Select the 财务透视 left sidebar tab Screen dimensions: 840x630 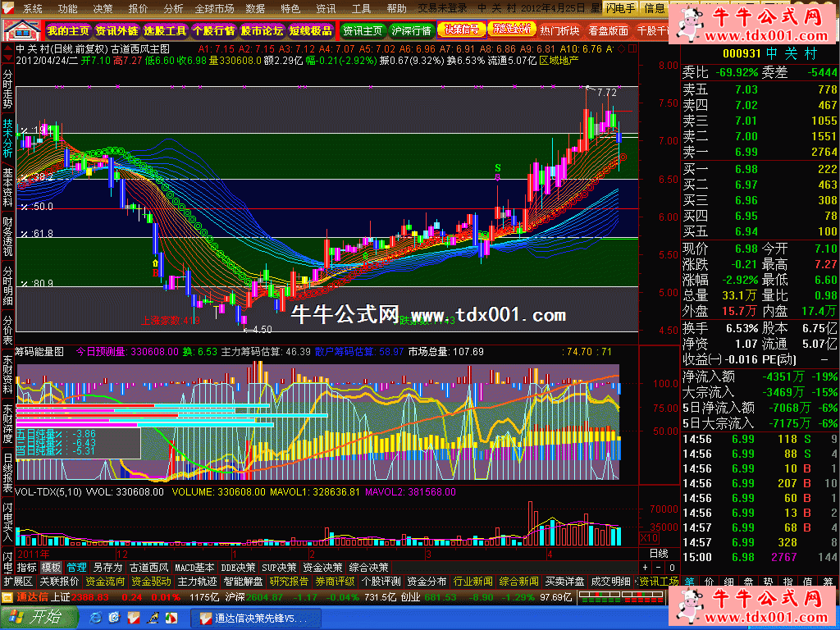[7, 236]
